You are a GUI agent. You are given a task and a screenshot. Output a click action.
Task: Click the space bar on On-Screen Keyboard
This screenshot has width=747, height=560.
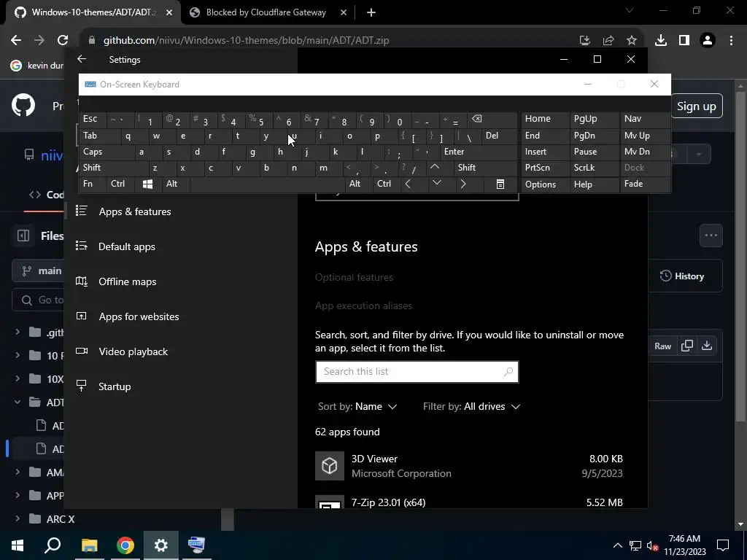click(267, 184)
